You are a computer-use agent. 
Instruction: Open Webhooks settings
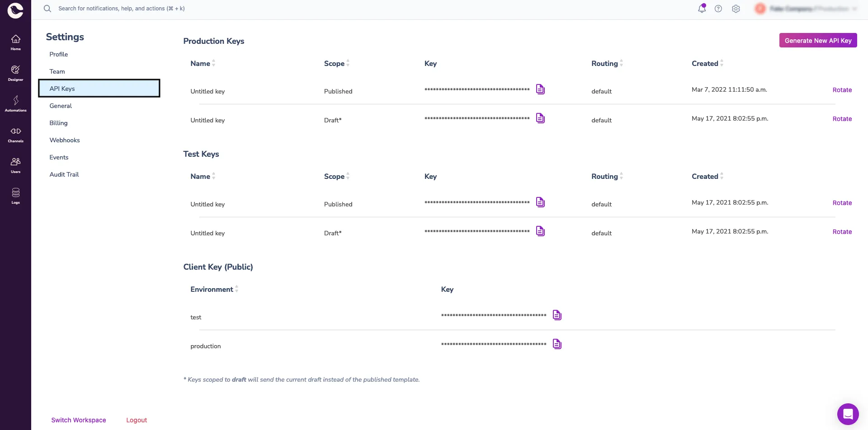tap(65, 140)
